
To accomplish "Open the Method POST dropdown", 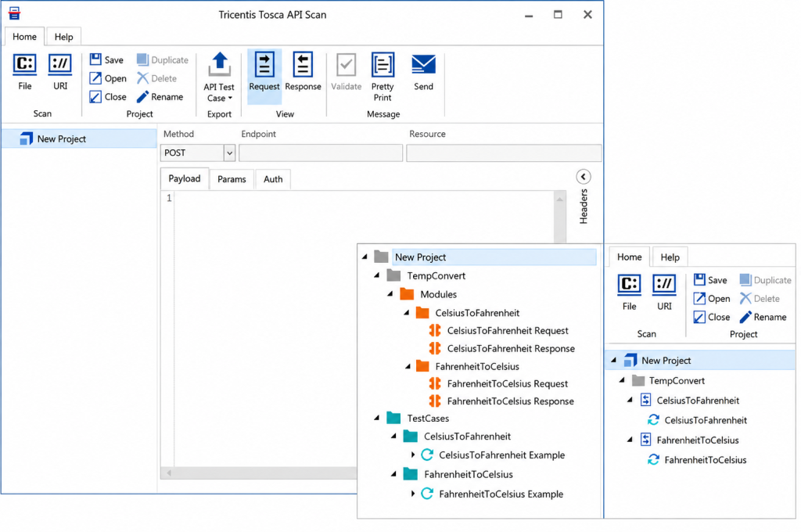I will pyautogui.click(x=229, y=153).
